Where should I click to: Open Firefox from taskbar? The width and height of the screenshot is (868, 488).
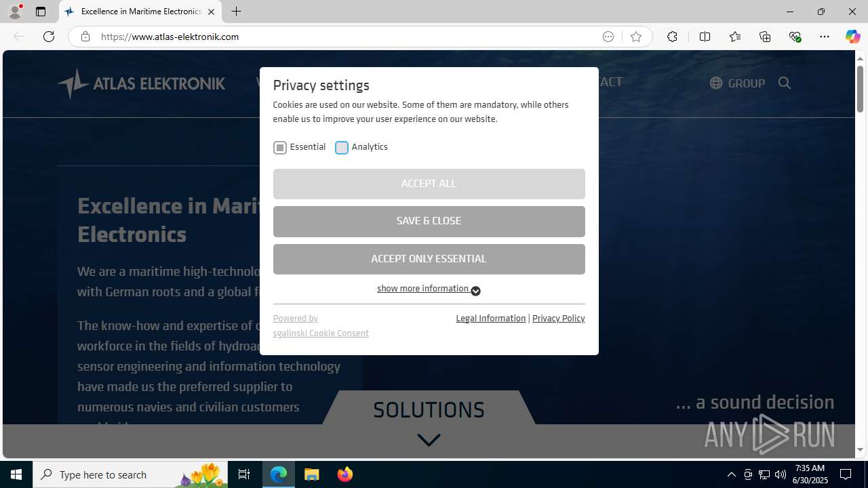click(x=345, y=474)
